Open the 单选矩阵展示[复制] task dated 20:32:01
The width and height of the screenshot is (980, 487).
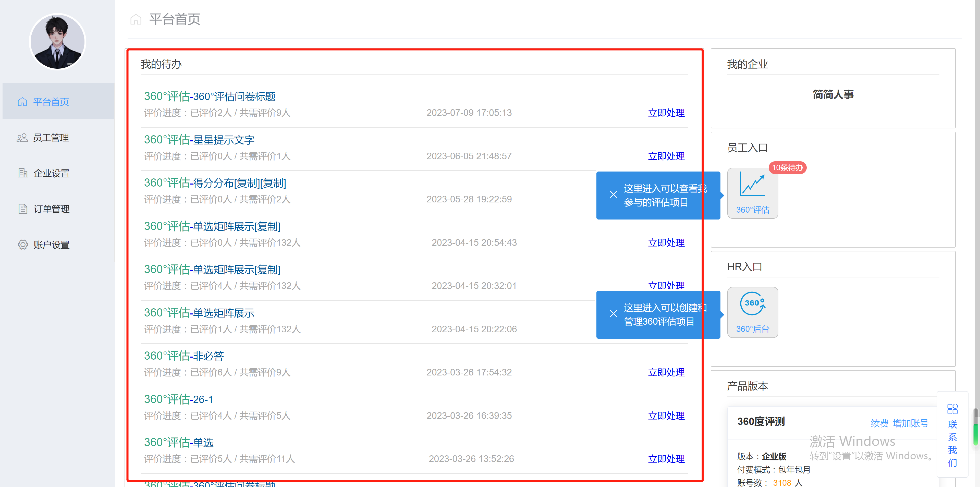[212, 269]
